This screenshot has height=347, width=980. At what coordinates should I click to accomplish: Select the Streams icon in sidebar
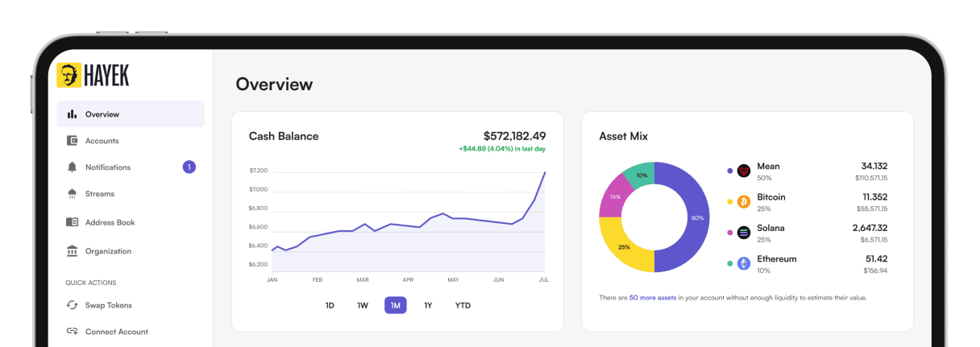[72, 194]
